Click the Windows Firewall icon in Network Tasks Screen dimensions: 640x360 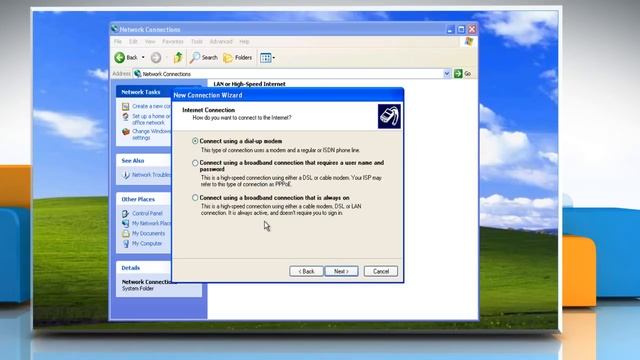[126, 131]
